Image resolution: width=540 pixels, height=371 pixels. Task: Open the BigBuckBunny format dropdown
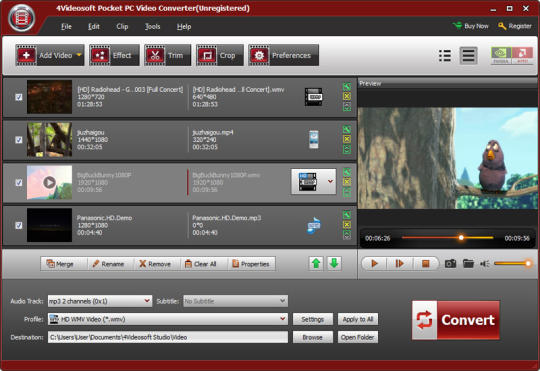[x=330, y=182]
